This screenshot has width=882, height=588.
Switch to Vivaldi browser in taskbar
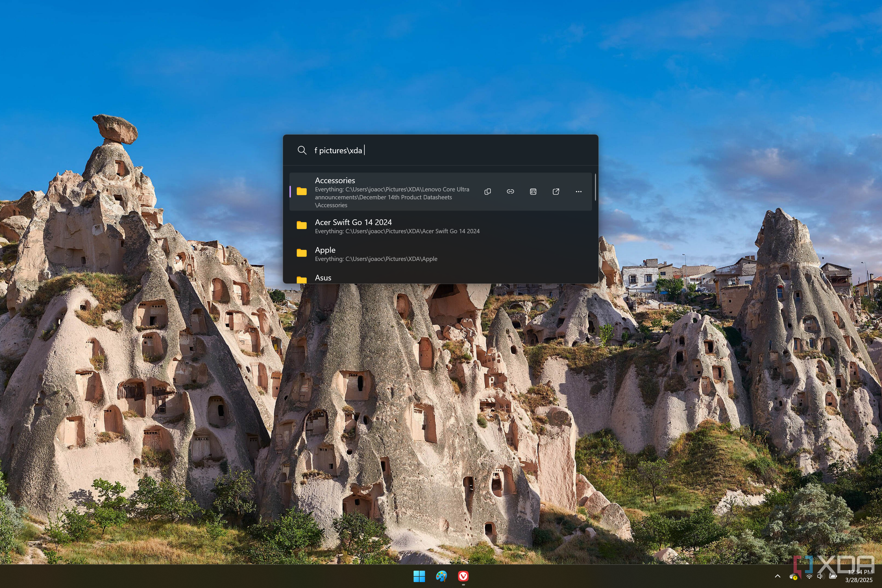coord(463,576)
